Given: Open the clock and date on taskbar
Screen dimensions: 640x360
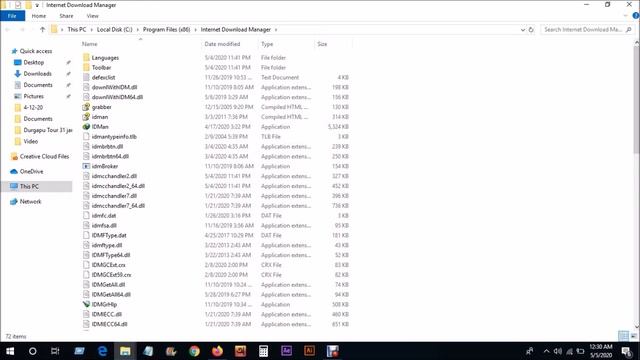Looking at the screenshot, I should point(601,351).
